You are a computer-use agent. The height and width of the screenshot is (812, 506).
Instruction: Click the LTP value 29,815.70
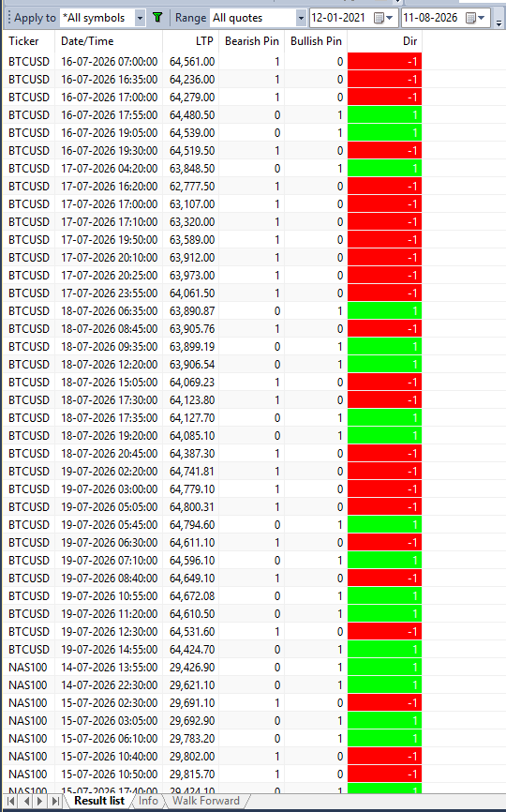point(192,774)
